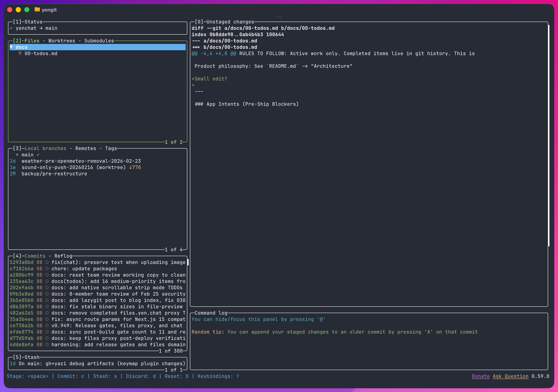Viewport: 558px width, 392px height.
Task: Click commit circle for chore: update packages
Action: 47,269
